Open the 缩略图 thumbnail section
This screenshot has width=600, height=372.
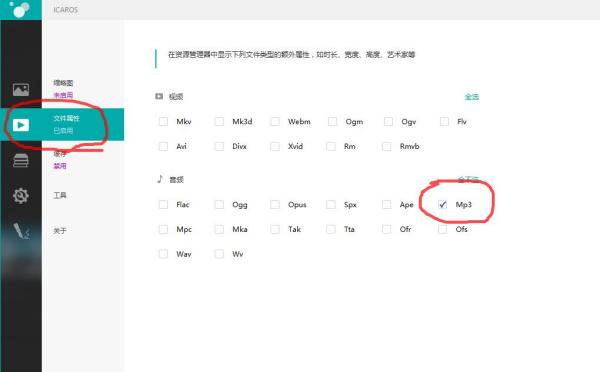(63, 83)
